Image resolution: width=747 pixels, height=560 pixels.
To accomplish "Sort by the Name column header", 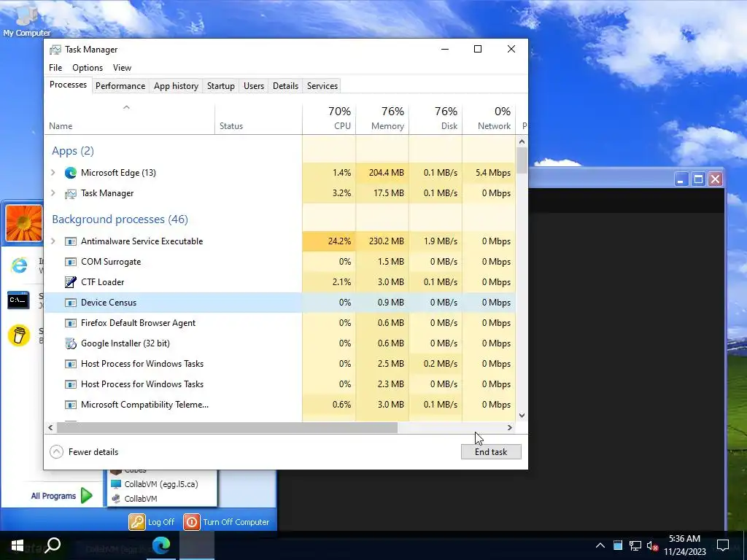I will pos(130,119).
